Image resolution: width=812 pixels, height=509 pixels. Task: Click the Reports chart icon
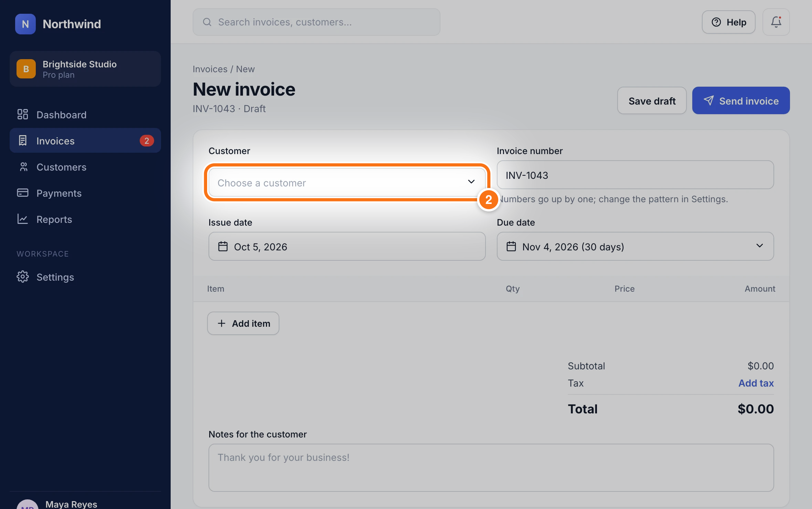pos(23,219)
